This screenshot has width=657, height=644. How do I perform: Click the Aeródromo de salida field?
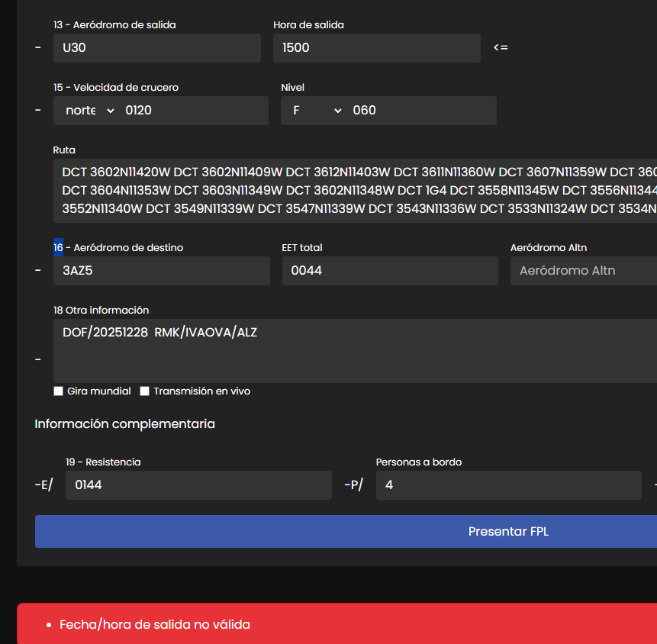(x=157, y=48)
